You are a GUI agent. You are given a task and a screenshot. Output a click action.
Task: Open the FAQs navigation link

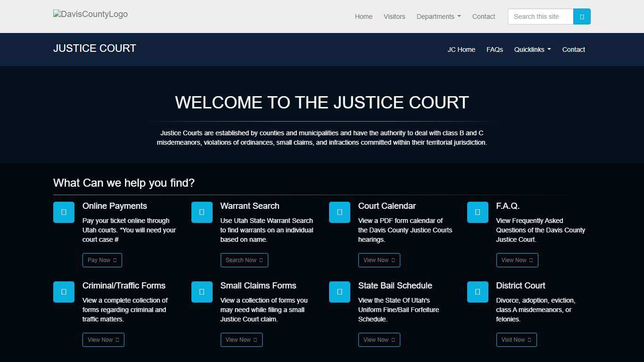(495, 49)
